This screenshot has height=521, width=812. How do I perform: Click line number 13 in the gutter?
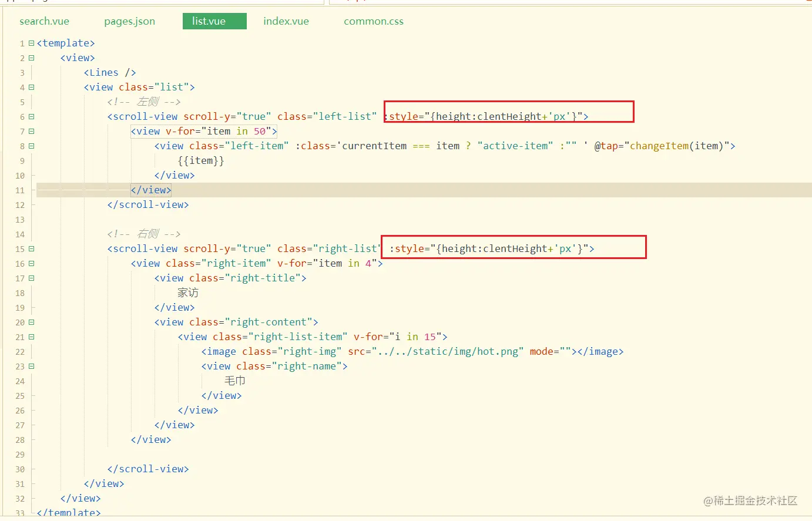pos(20,220)
